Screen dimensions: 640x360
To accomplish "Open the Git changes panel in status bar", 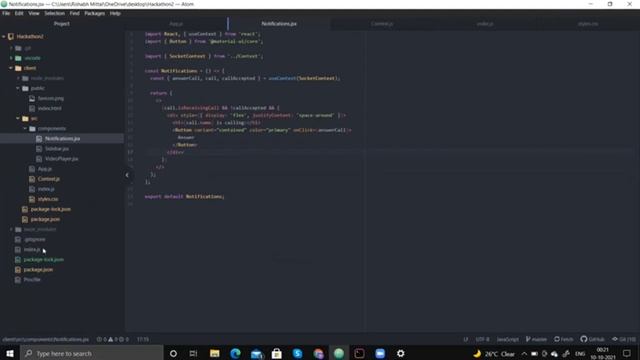I will 624,339.
